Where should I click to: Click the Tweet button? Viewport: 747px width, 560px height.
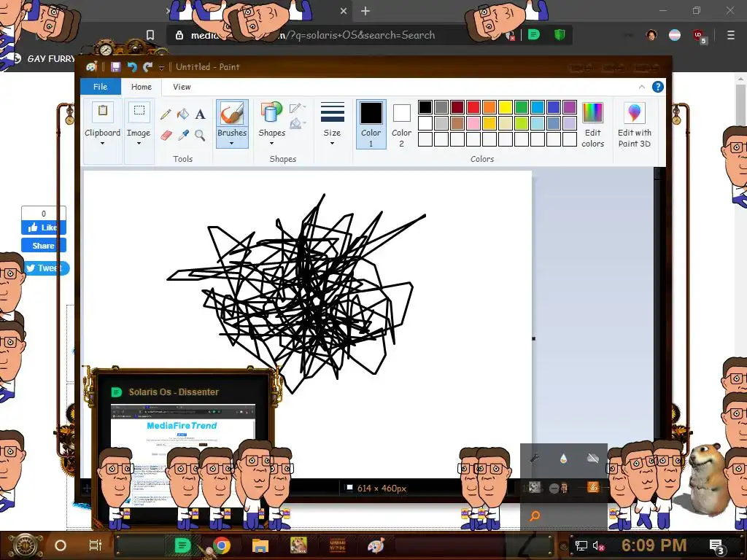[47, 268]
